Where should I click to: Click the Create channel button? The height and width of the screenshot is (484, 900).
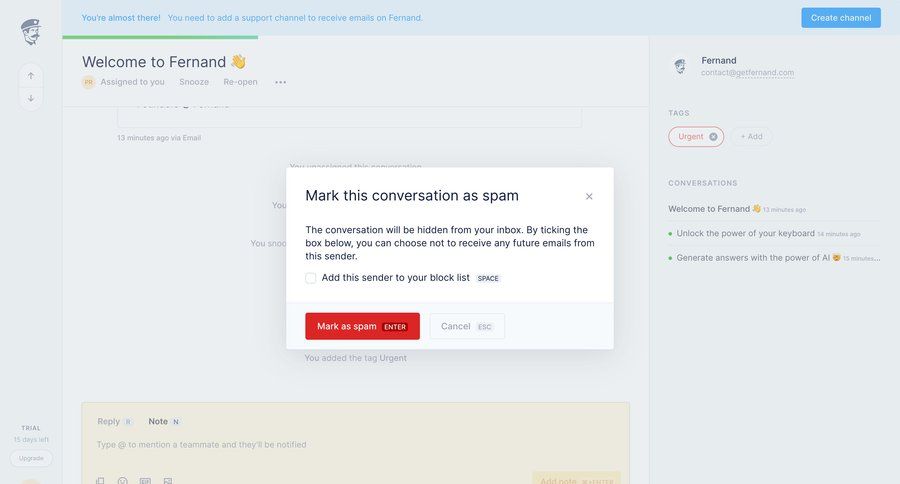pos(840,18)
